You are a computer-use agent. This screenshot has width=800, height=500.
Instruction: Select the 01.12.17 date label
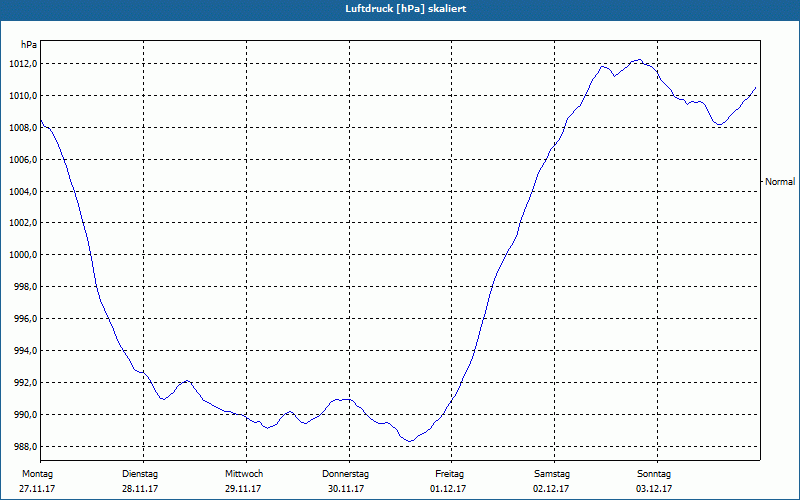coord(448,489)
